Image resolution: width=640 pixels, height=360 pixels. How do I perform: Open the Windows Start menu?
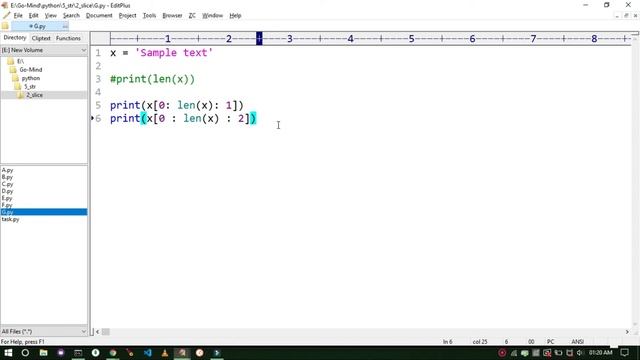coord(8,353)
